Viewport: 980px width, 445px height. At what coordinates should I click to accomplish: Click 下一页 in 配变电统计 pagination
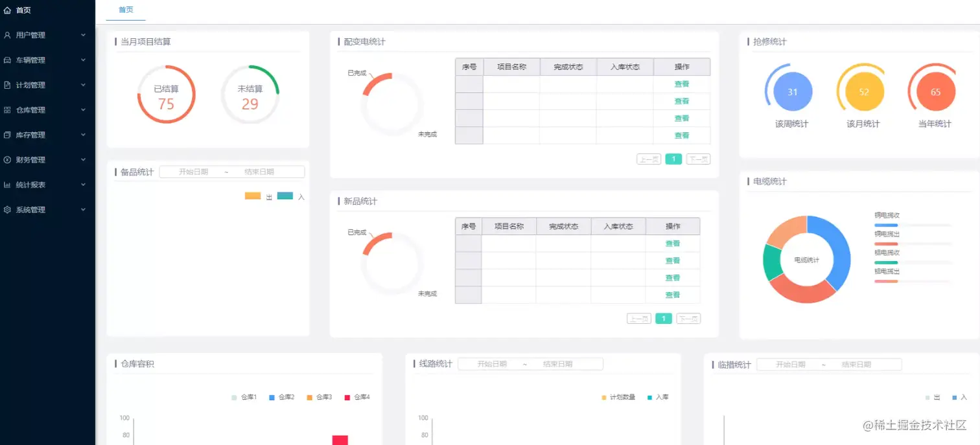coord(698,159)
